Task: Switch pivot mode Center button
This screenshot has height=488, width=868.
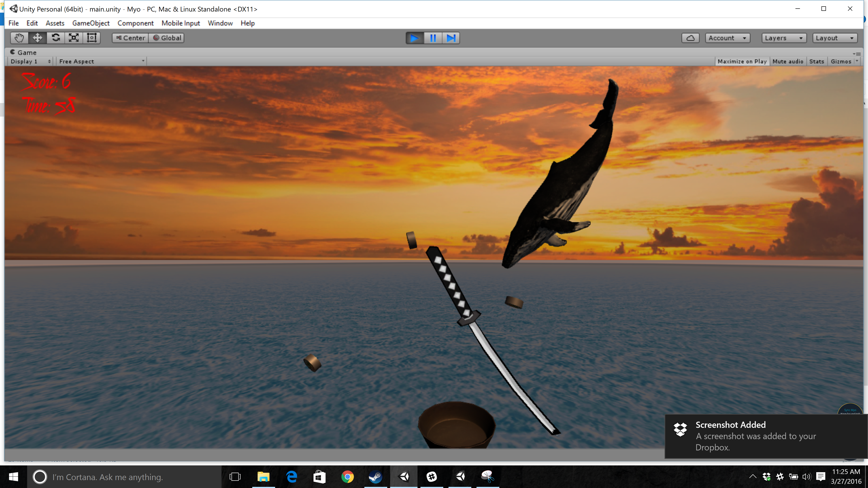Action: (130, 38)
